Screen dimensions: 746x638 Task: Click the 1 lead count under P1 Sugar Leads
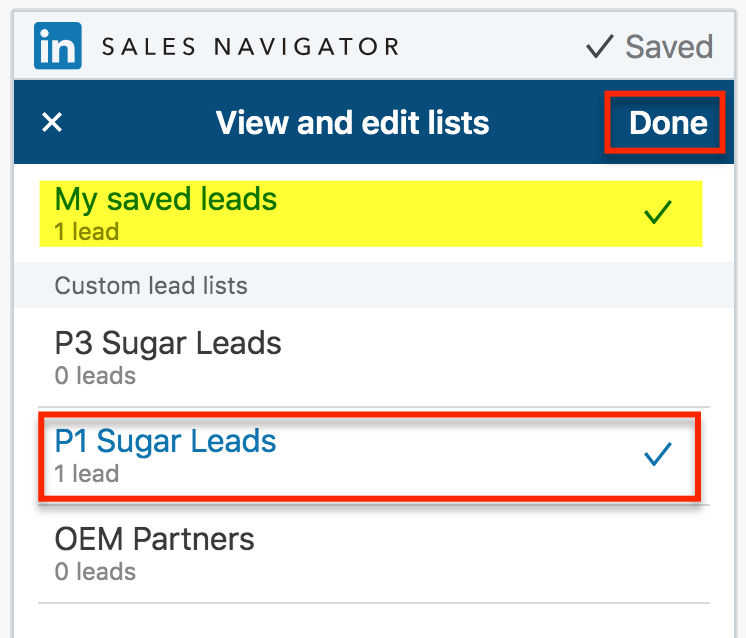87,473
